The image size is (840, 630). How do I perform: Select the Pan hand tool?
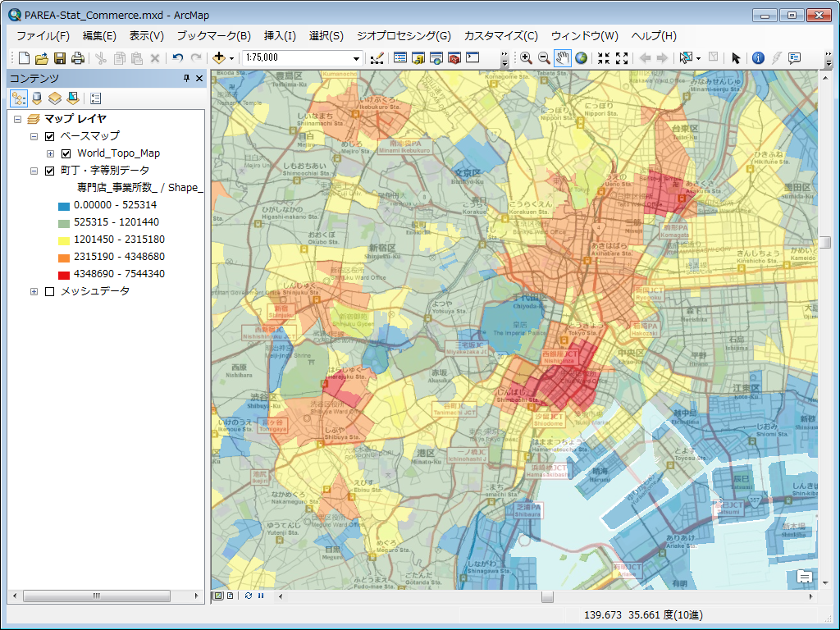click(x=563, y=58)
